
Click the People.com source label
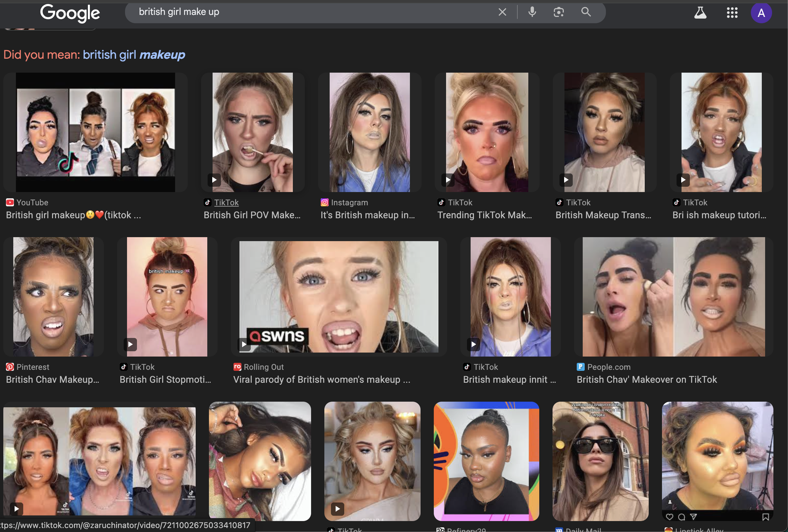tap(609, 367)
